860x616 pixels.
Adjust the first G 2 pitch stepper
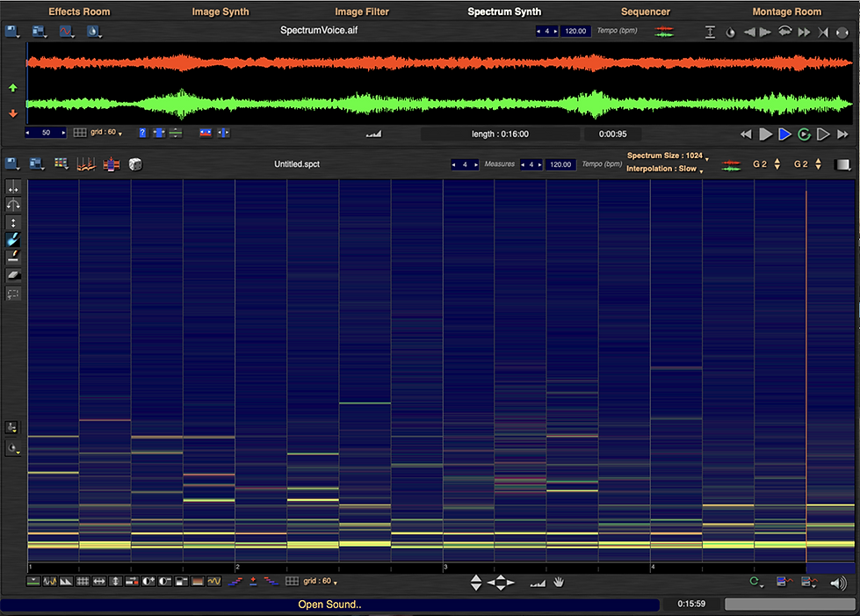[777, 164]
